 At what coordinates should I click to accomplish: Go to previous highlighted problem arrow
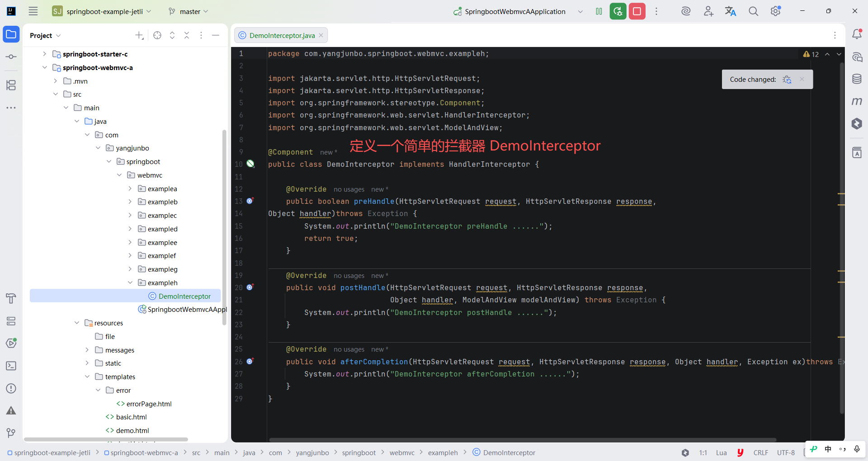pos(827,54)
